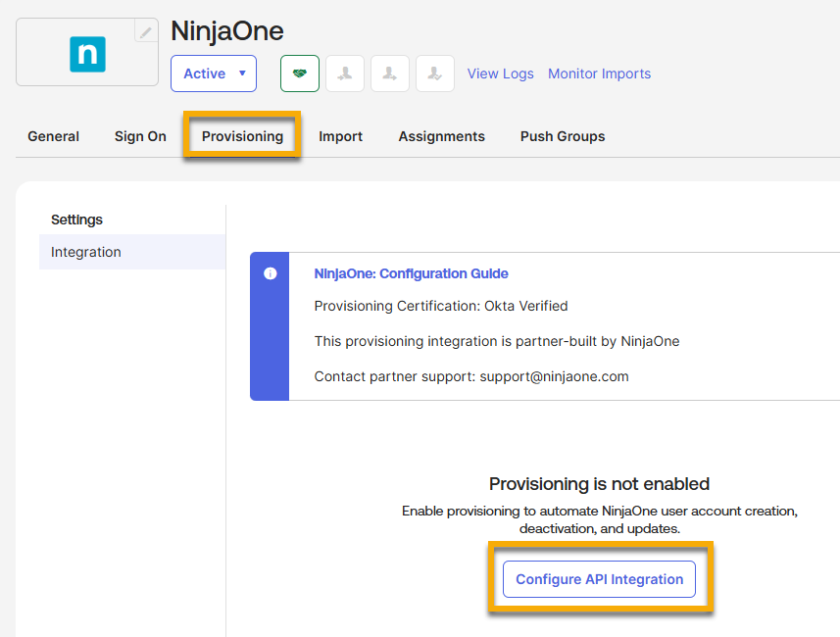Open the NinjaOne Configuration Guide
840x637 pixels.
pos(409,273)
